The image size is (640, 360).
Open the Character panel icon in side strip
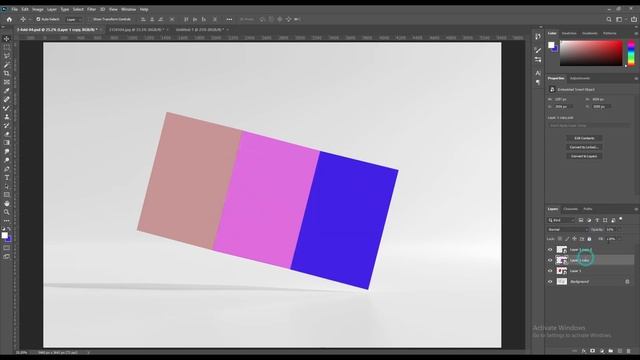click(x=538, y=73)
